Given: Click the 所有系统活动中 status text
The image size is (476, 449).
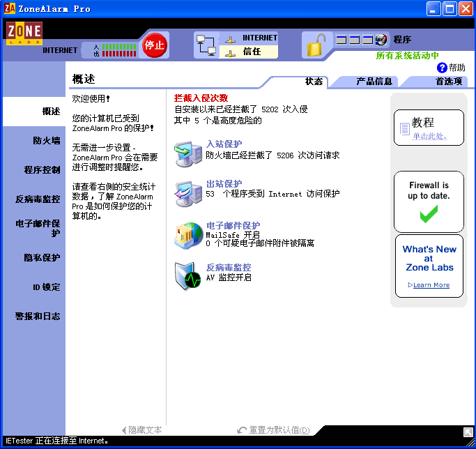Looking at the screenshot, I should (408, 56).
